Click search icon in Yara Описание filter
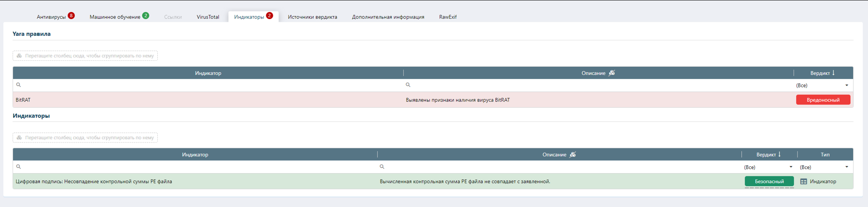This screenshot has height=207, width=868. coord(408,85)
